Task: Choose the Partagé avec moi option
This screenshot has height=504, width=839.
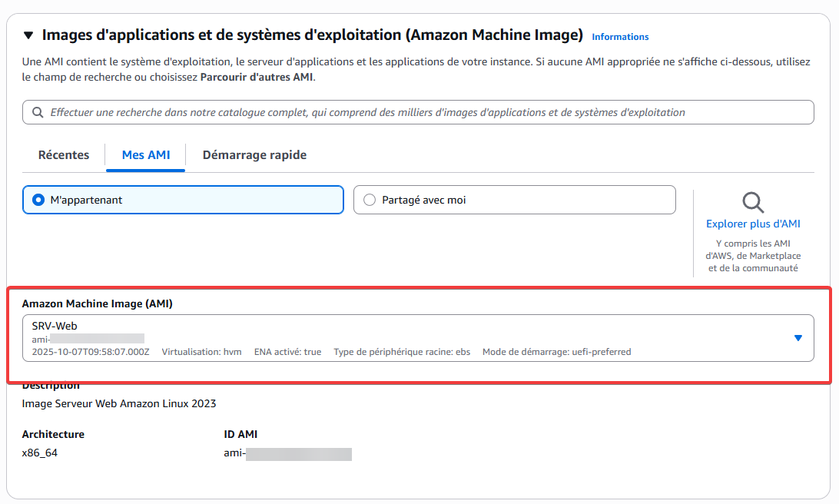Action: [370, 200]
